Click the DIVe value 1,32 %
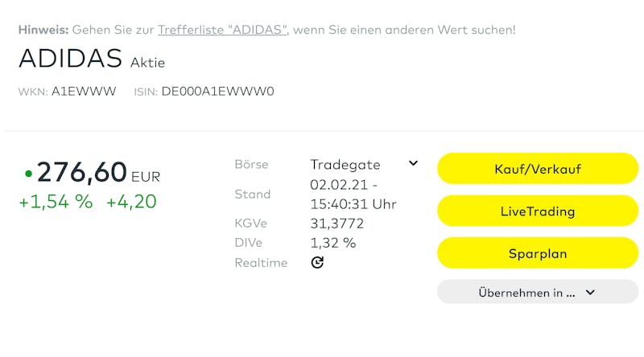 click(332, 243)
